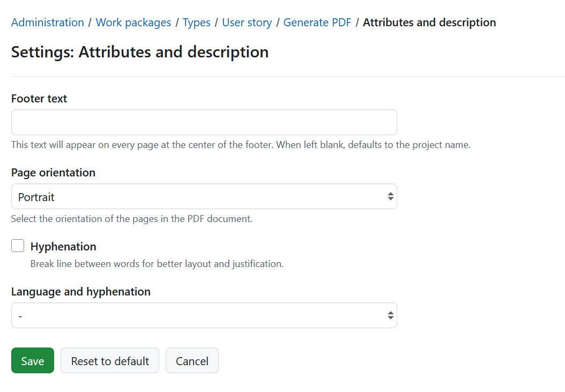Open the Generate PDF breadcrumb link

(x=317, y=23)
